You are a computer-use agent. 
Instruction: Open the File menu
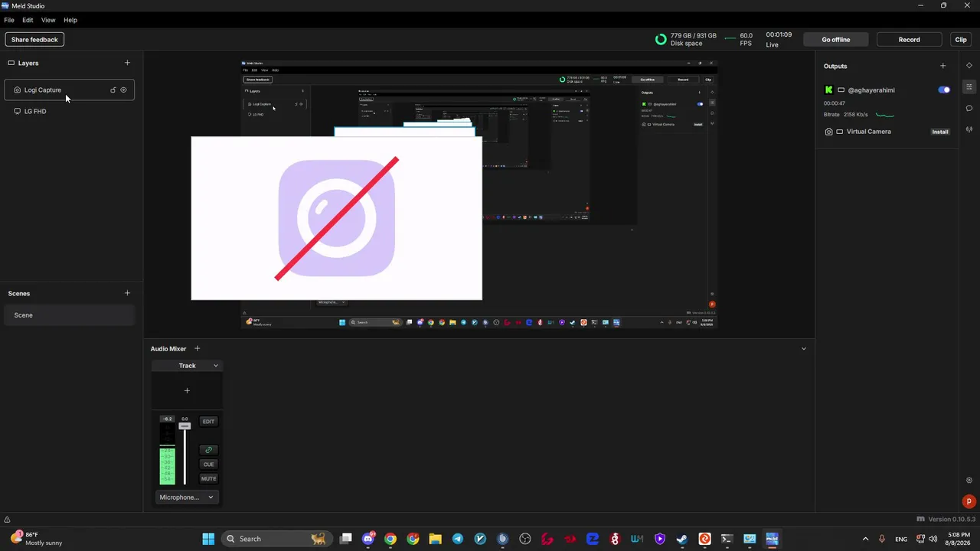click(x=9, y=20)
